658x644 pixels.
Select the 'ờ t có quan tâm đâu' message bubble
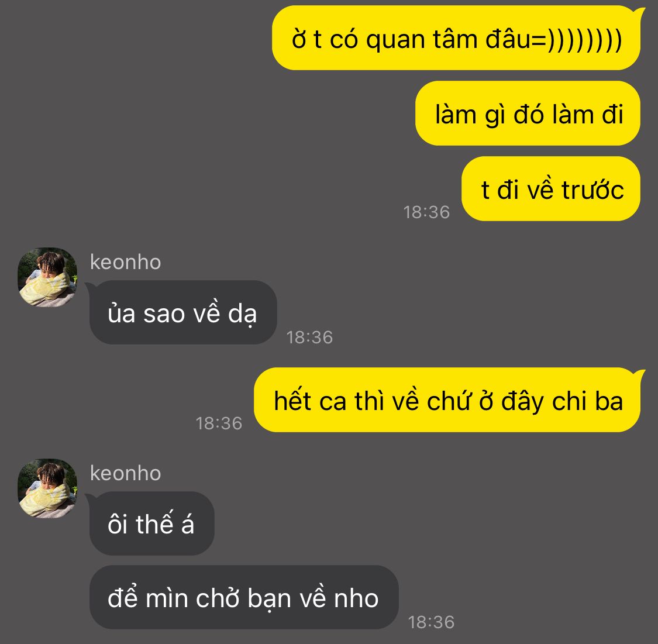tap(456, 38)
